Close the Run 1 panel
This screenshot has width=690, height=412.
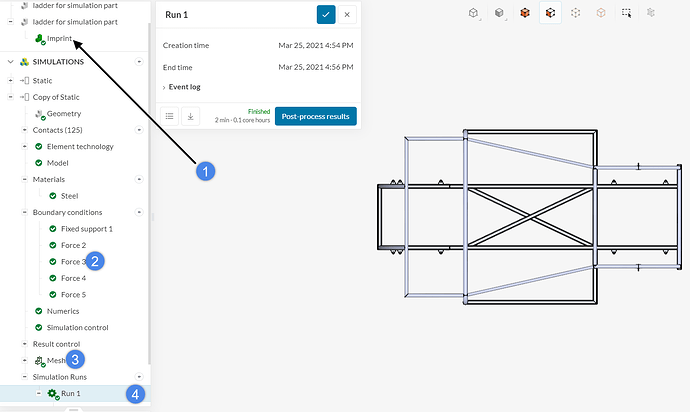click(x=347, y=14)
